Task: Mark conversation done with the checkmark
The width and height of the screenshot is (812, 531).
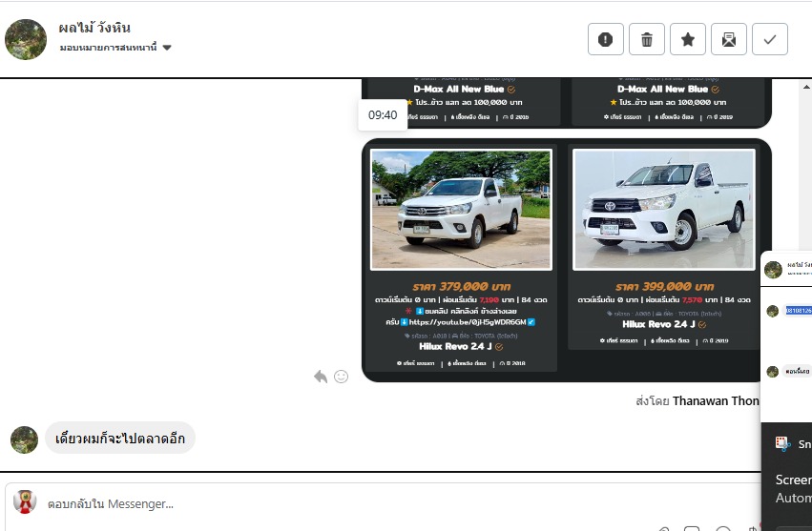Action: (769, 39)
